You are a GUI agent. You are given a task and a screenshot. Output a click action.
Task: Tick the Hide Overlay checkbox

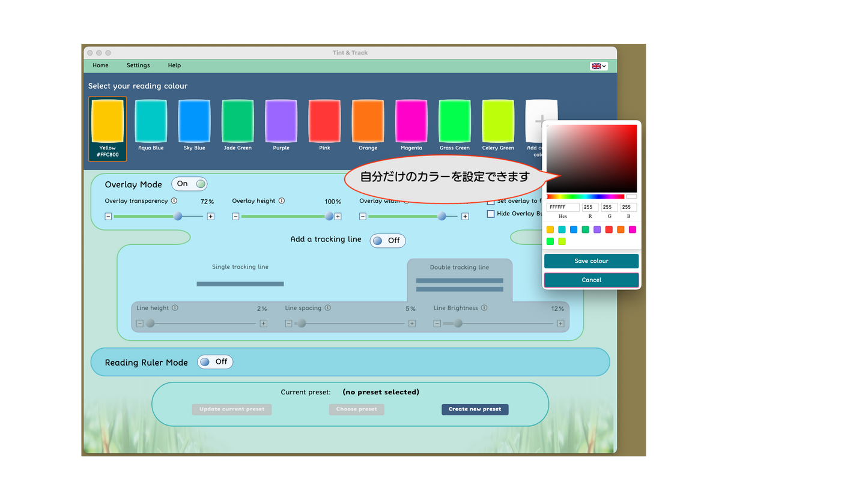tap(491, 214)
